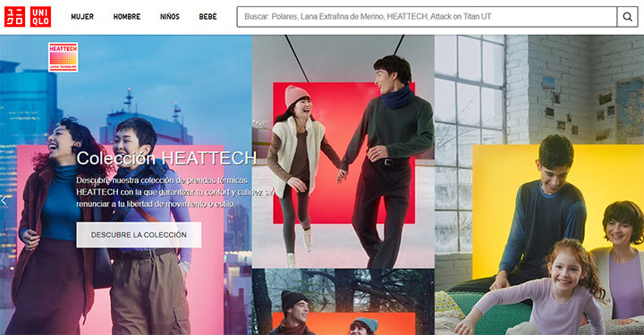Open the HOMBRE menu
The width and height of the screenshot is (644, 335).
click(126, 17)
